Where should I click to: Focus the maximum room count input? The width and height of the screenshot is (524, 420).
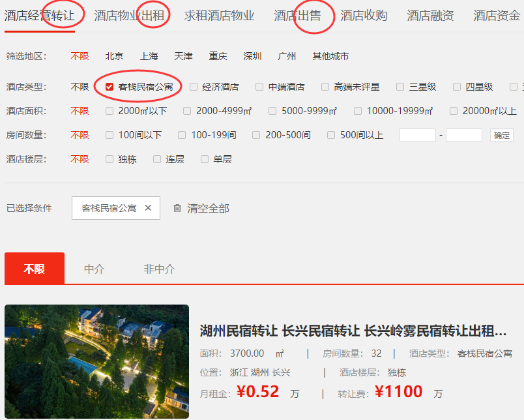(x=464, y=135)
